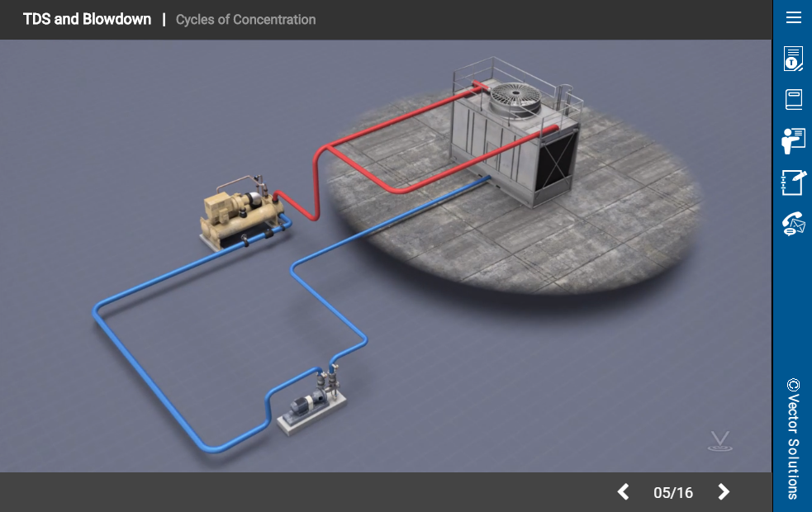The width and height of the screenshot is (812, 512).
Task: Open the instructor presentation icon
Action: pos(793,140)
